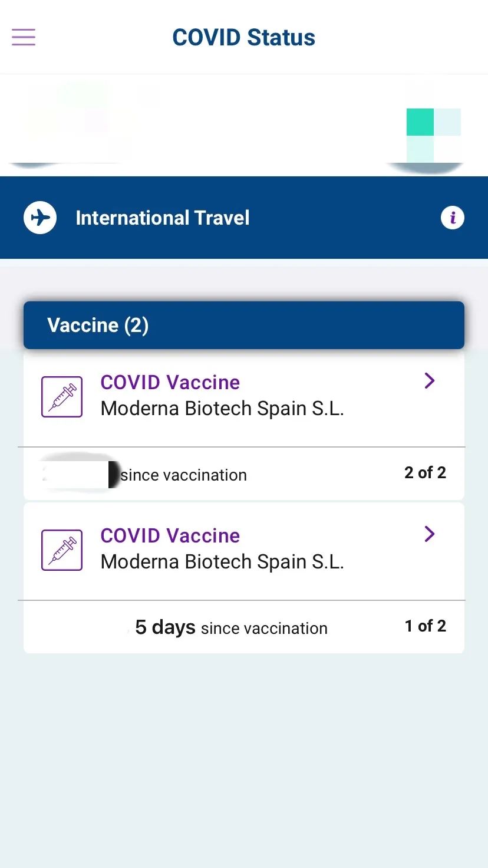Open the COVID Vaccine link for dose 2 of 2

[x=170, y=382]
